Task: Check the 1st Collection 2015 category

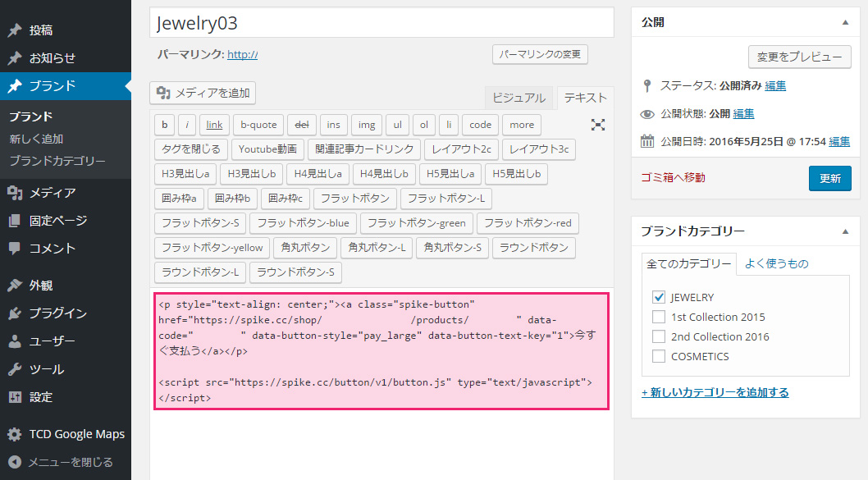Action: (658, 317)
